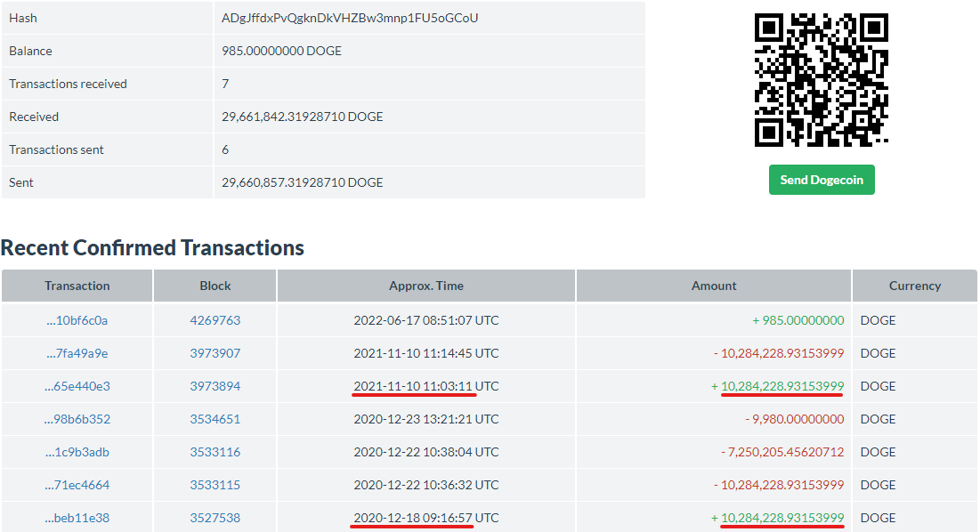Click the Transactions sent row label

point(56,149)
